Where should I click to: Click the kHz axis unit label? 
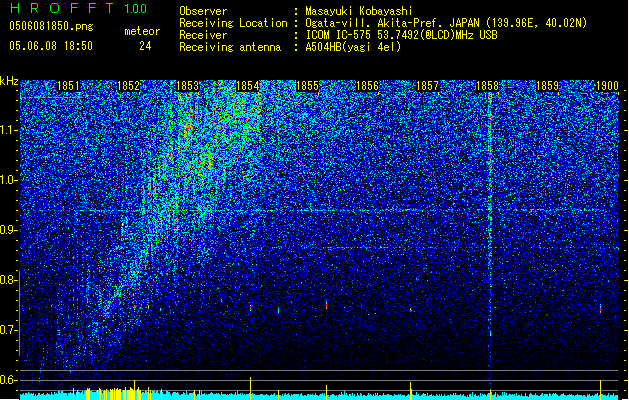(x=9, y=81)
